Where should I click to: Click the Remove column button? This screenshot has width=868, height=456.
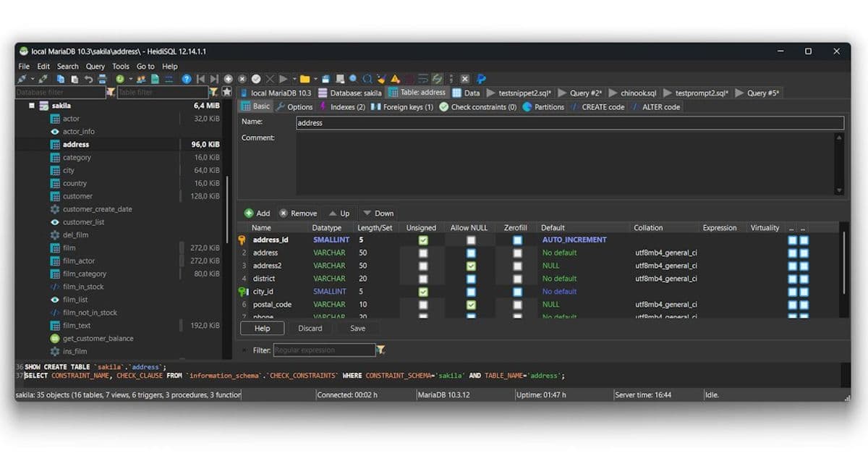pos(298,214)
